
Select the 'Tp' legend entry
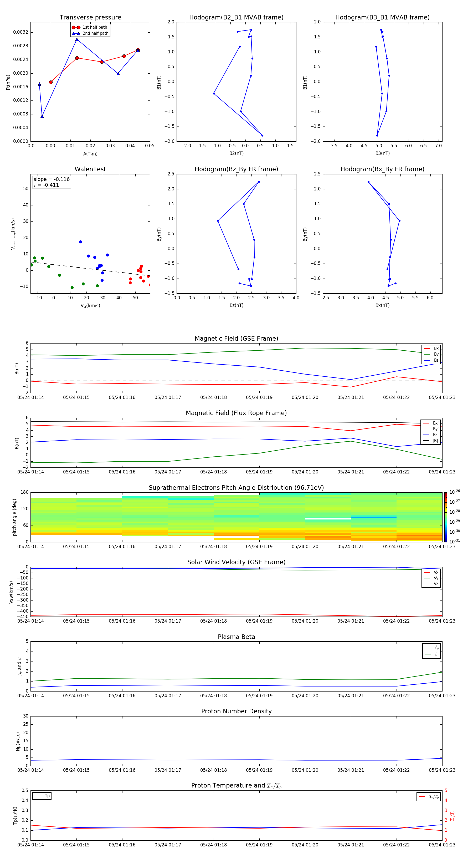tap(42, 796)
